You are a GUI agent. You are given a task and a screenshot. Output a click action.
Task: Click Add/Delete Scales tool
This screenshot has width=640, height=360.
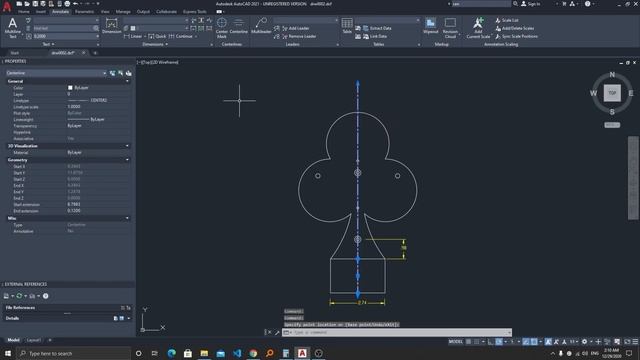coord(514,28)
